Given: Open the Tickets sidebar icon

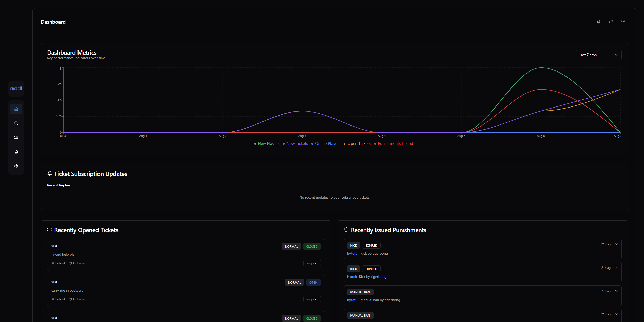Looking at the screenshot, I should pos(16,137).
